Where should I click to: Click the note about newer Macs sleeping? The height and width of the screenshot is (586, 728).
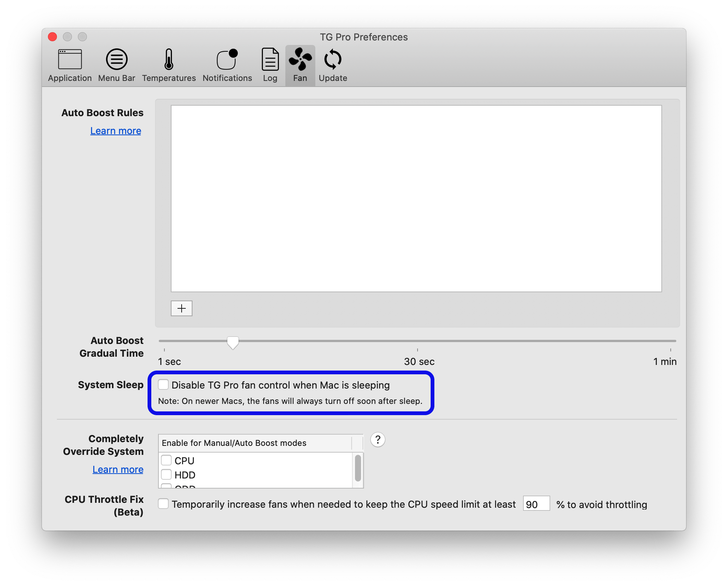[290, 401]
